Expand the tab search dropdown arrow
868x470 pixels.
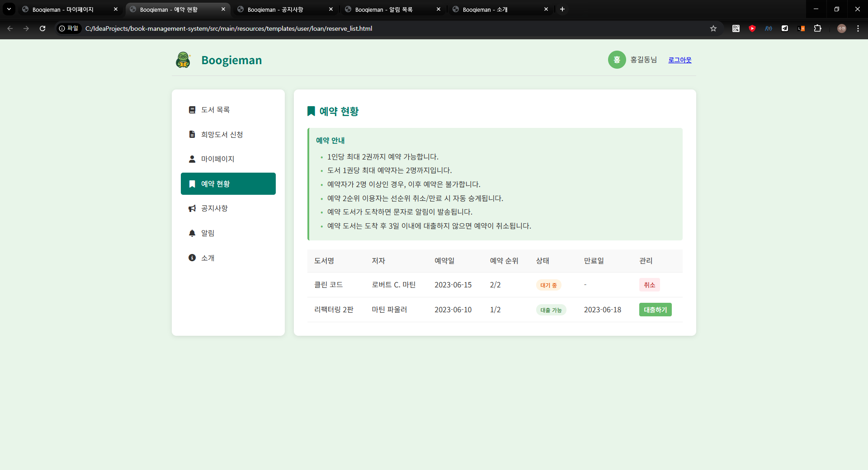pyautogui.click(x=9, y=9)
